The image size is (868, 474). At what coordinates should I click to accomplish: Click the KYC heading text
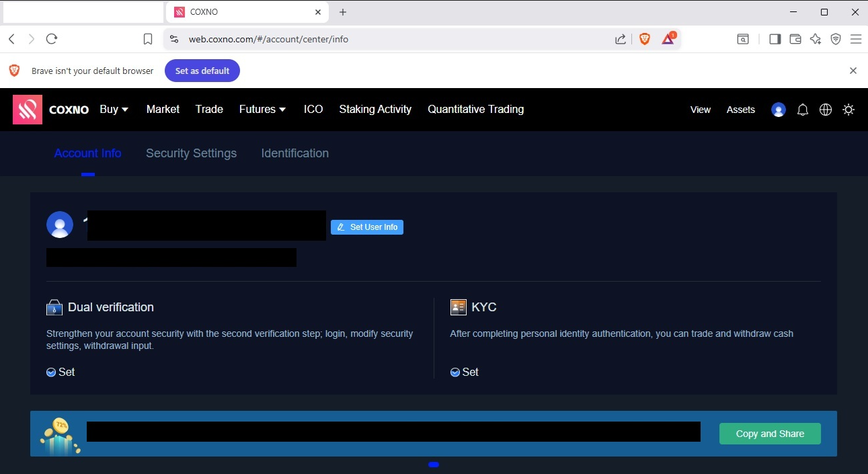484,307
